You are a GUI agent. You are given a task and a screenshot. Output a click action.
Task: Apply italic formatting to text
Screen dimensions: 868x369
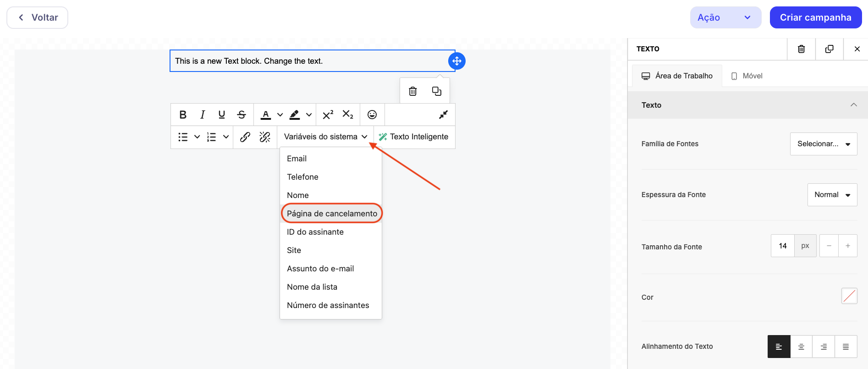(x=202, y=115)
